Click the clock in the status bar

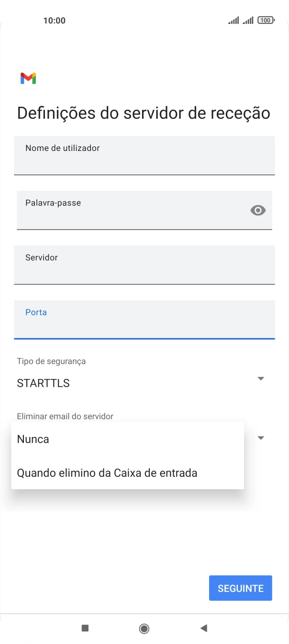[x=55, y=20]
